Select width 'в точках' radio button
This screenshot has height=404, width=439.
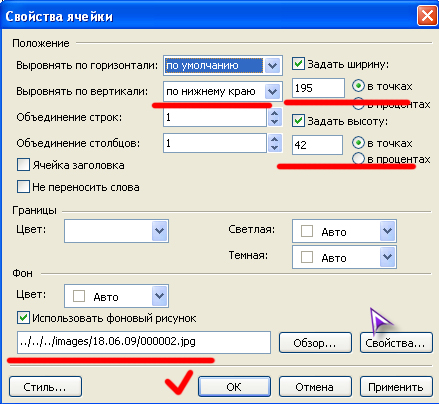click(x=358, y=86)
